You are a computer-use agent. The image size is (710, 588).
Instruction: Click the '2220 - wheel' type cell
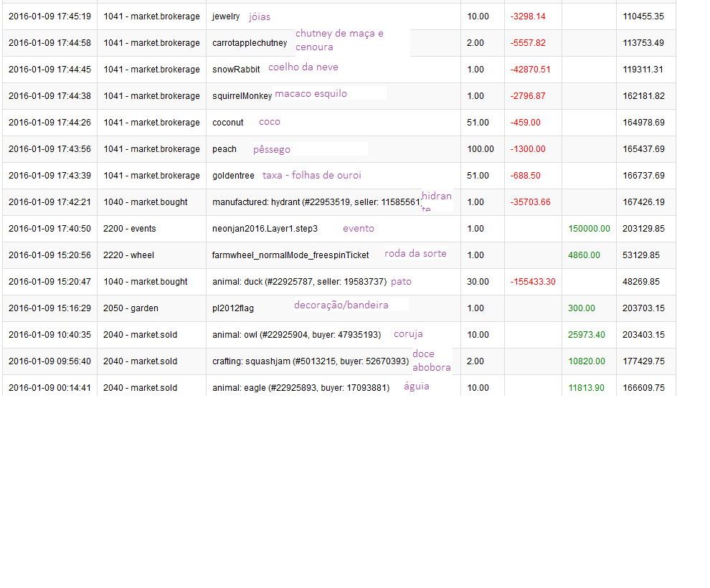(x=128, y=255)
